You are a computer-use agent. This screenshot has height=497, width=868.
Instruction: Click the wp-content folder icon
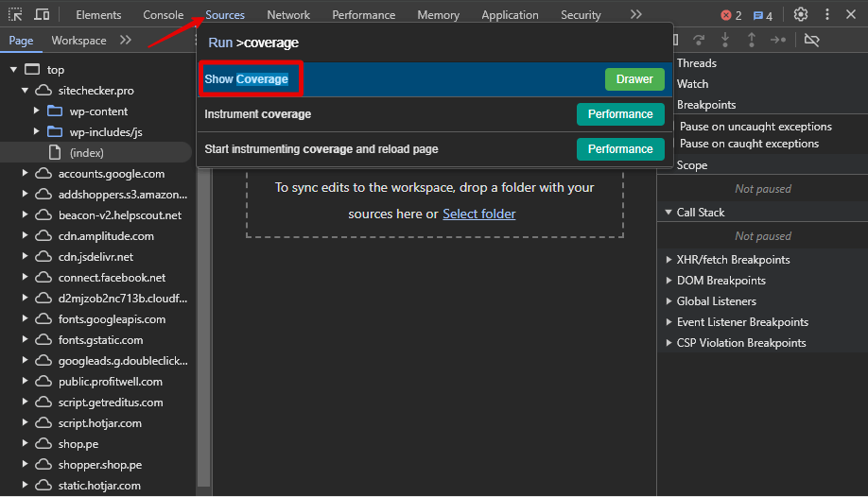[x=55, y=111]
